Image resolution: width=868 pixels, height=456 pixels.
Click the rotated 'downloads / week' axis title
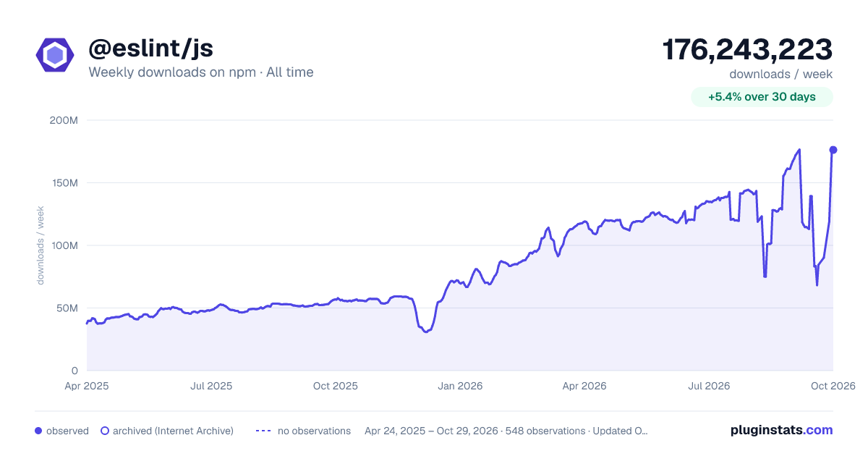[x=41, y=245]
